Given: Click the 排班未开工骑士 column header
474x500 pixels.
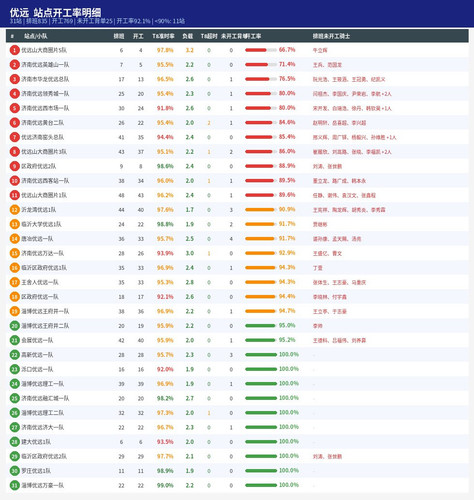Looking at the screenshot, I should pyautogui.click(x=331, y=36).
